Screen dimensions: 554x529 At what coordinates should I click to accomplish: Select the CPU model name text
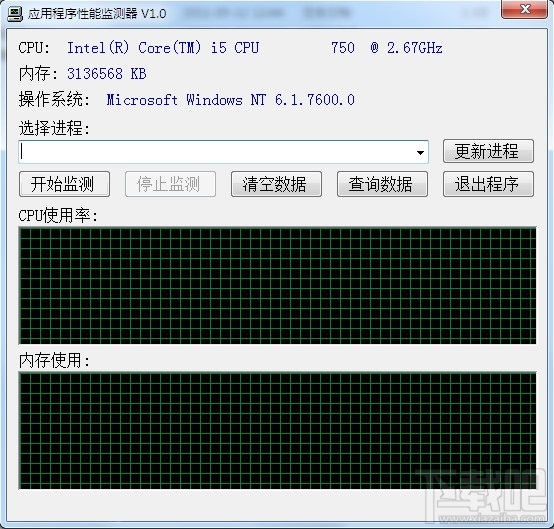[x=254, y=48]
